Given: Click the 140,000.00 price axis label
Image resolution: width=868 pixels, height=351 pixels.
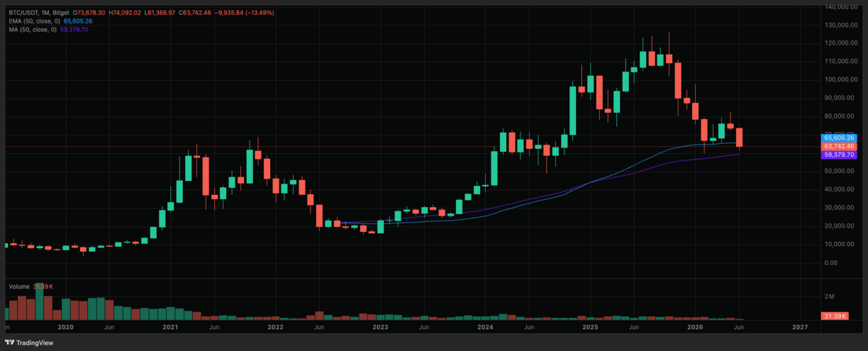Looking at the screenshot, I should 841,6.
